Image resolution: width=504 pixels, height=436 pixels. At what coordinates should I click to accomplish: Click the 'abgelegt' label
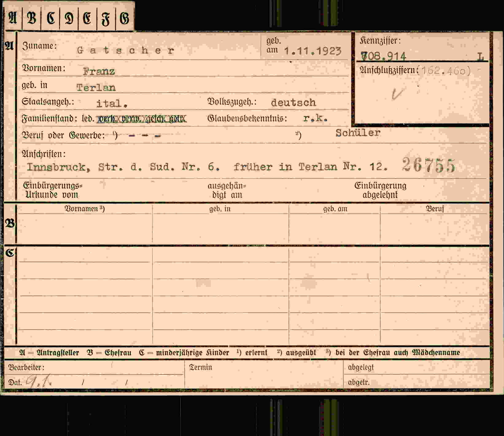tap(361, 367)
